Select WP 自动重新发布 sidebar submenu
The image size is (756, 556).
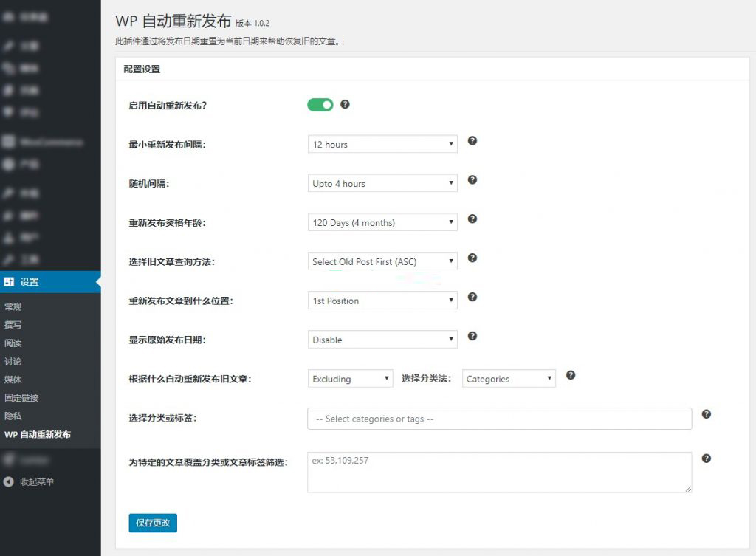click(x=38, y=434)
